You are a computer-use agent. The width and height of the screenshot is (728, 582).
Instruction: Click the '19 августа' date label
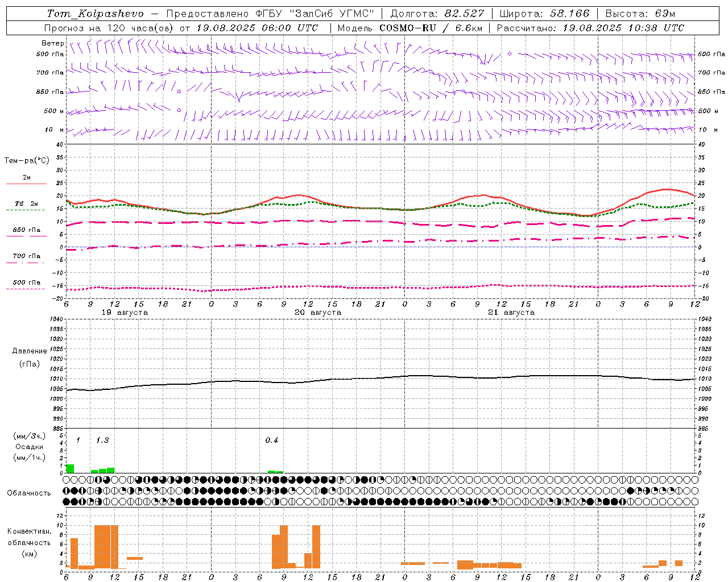pos(125,313)
